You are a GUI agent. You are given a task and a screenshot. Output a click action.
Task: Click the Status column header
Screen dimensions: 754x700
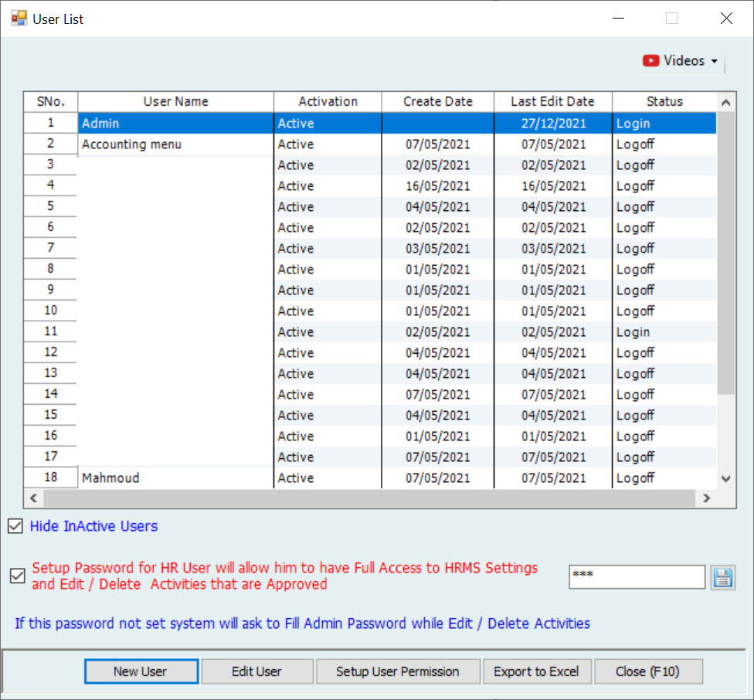click(x=664, y=101)
